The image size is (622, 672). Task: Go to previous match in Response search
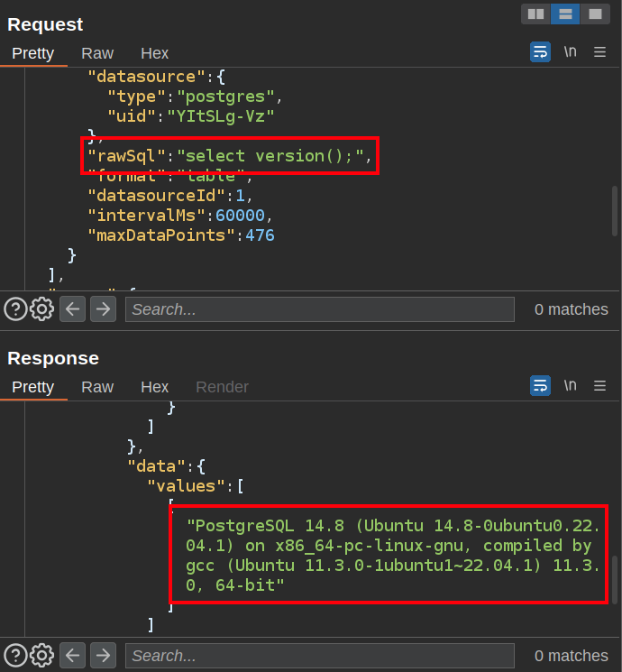[73, 656]
